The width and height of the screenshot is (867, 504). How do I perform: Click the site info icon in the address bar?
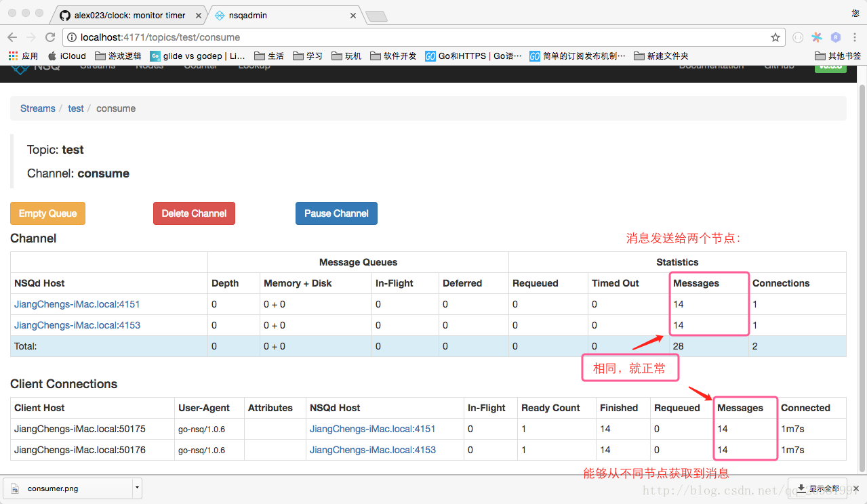point(71,37)
